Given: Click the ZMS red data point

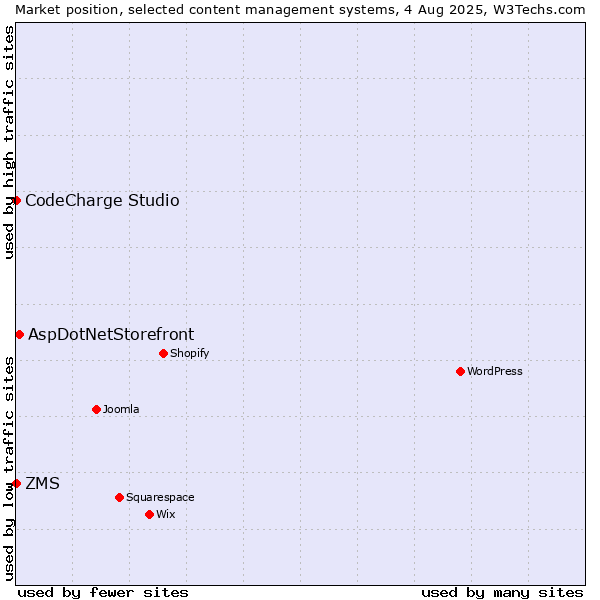Looking at the screenshot, I should (16, 484).
